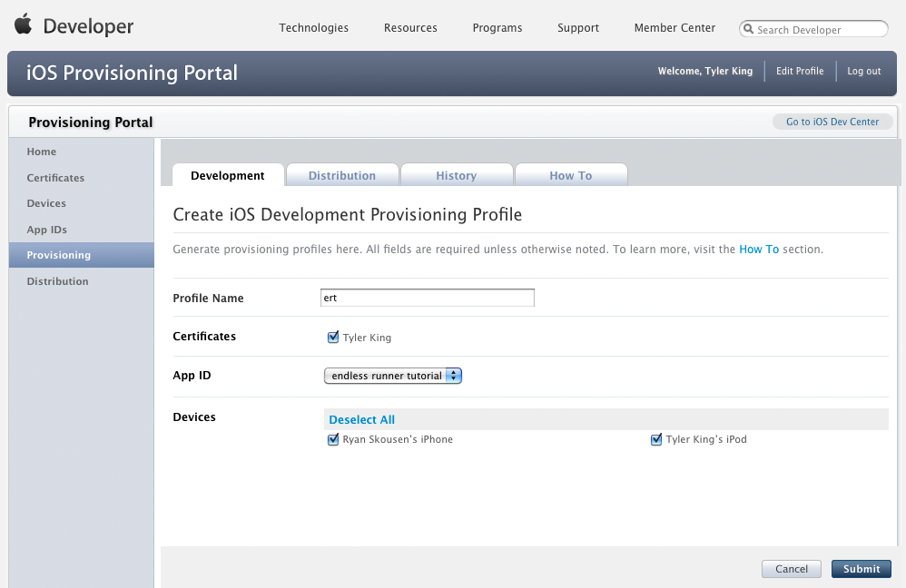Click the Developer title text
The width and height of the screenshot is (906, 588).
(88, 26)
